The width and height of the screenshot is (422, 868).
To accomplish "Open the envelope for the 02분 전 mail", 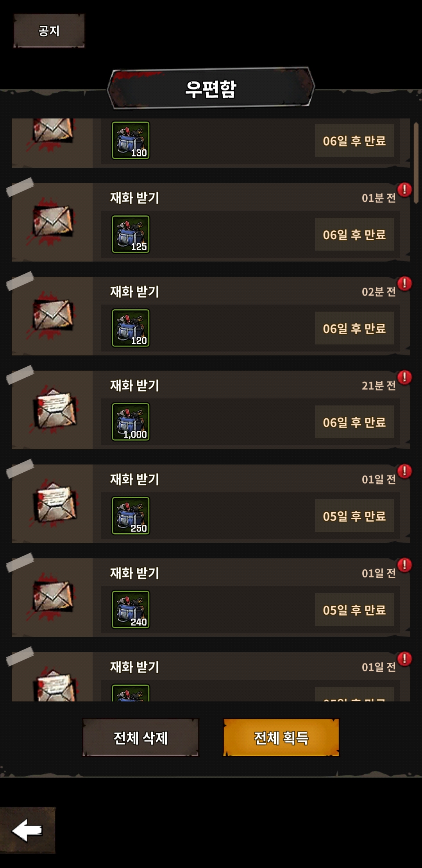I will point(53,315).
